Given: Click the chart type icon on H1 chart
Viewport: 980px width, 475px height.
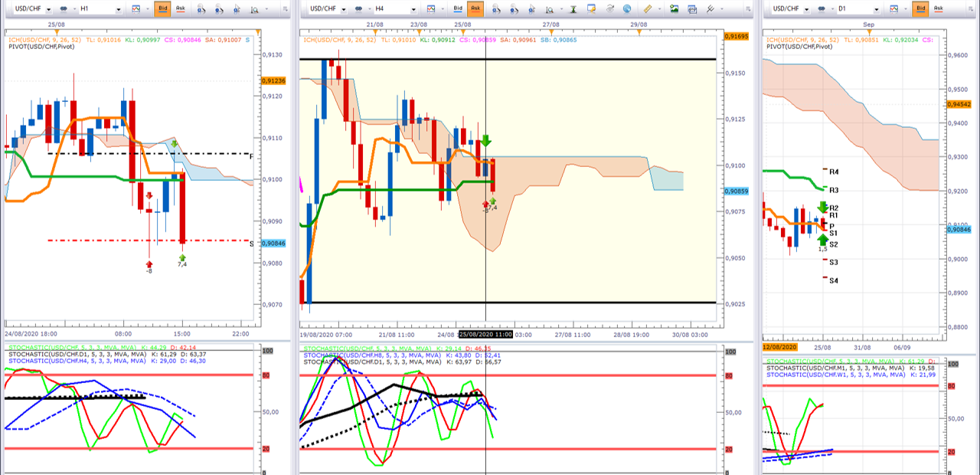Looking at the screenshot, I should [x=136, y=8].
